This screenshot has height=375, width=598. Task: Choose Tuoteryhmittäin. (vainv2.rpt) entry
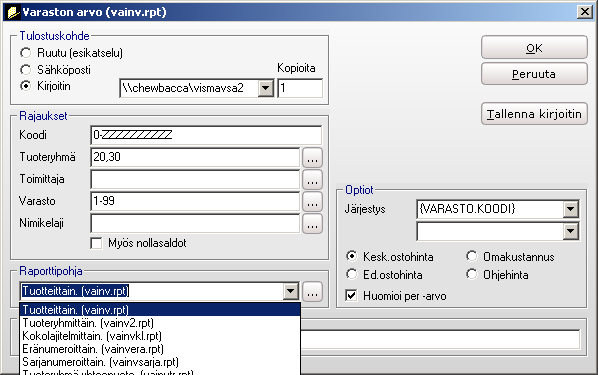(160, 323)
